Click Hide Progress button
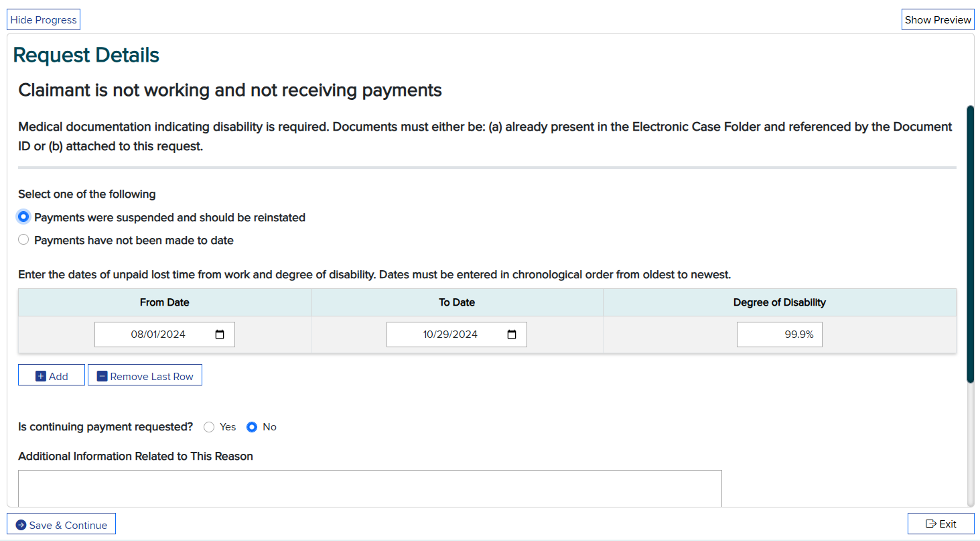Image resolution: width=980 pixels, height=541 pixels. click(44, 20)
